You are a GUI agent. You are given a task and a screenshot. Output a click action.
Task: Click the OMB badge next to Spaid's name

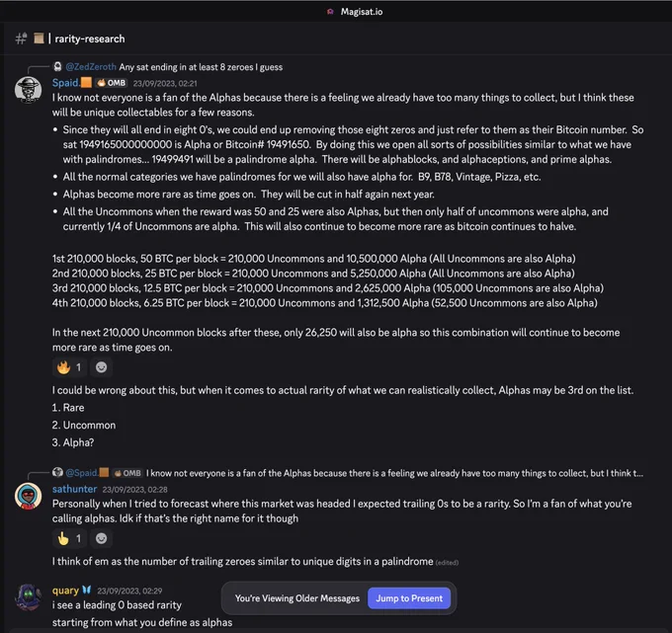click(111, 83)
